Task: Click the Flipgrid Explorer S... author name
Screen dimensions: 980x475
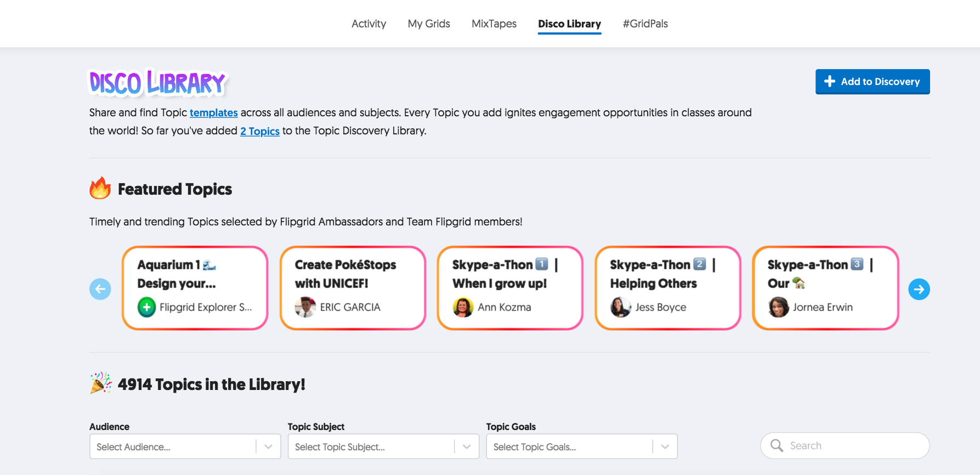Action: tap(206, 307)
